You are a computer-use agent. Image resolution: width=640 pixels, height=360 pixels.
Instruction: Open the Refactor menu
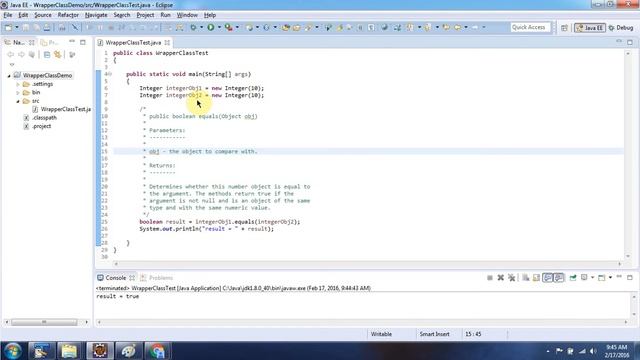coord(68,15)
